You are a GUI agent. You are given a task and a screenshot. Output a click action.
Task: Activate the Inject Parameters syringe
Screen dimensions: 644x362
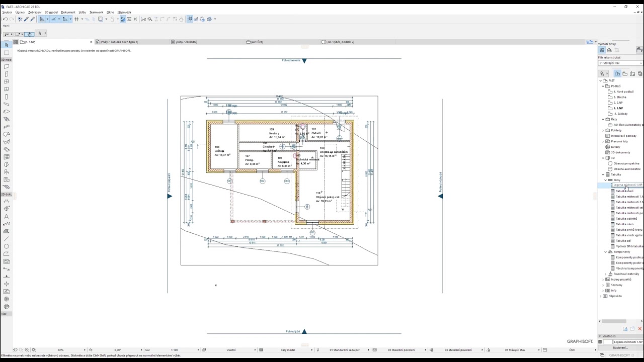click(x=33, y=19)
